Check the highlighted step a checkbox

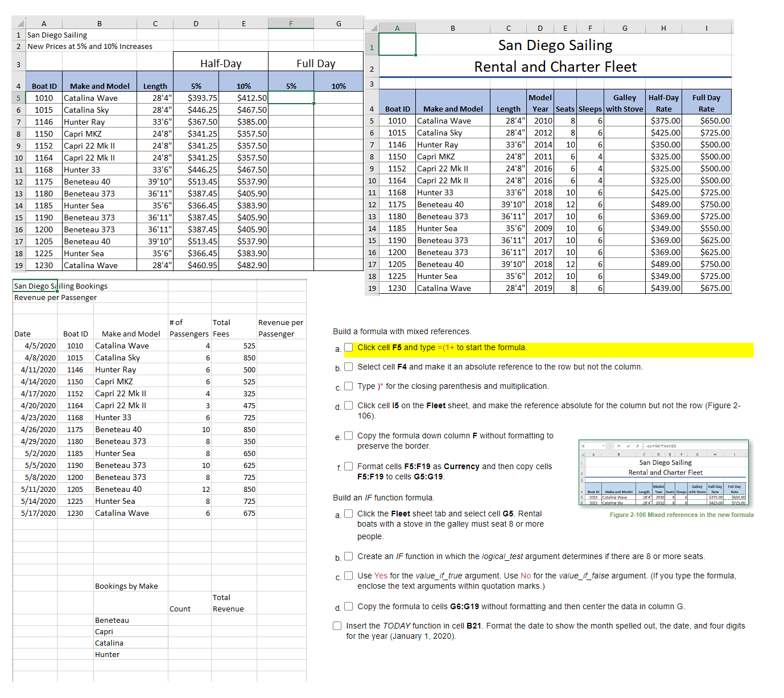pos(349,347)
